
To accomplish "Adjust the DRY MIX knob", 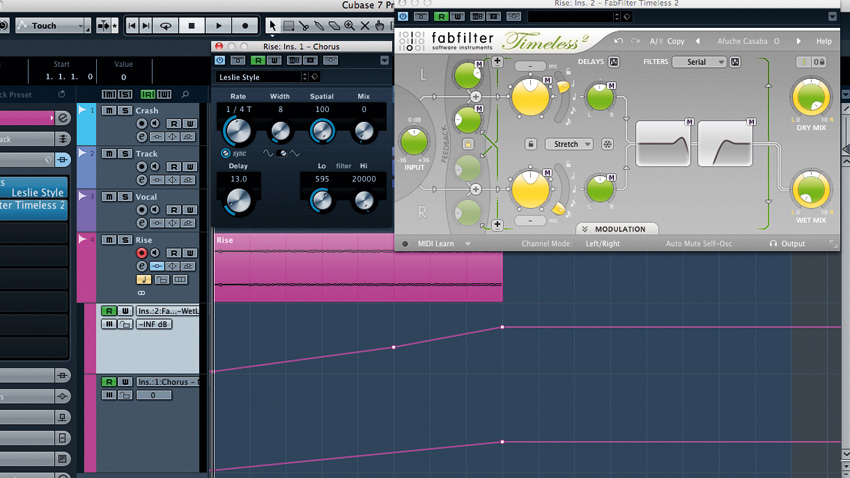I will pyautogui.click(x=811, y=98).
